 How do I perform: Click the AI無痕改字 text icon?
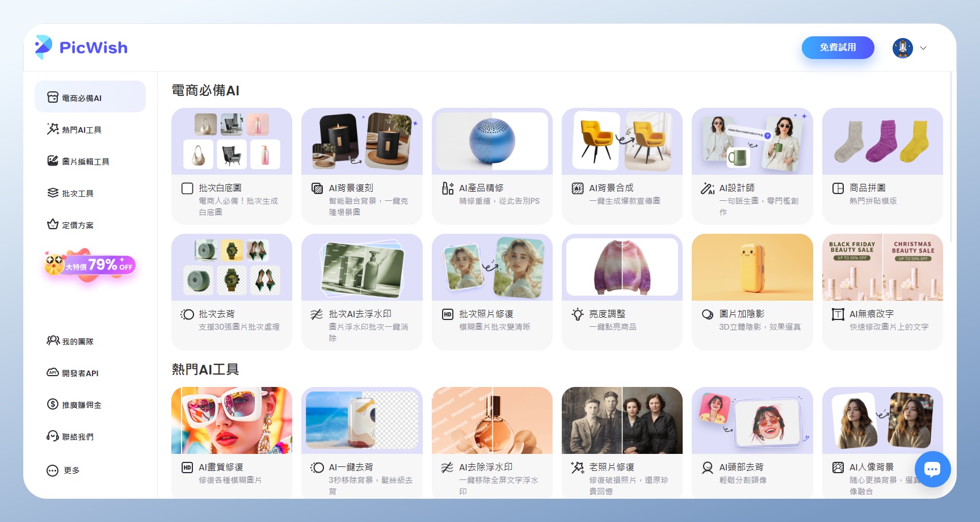click(x=838, y=314)
